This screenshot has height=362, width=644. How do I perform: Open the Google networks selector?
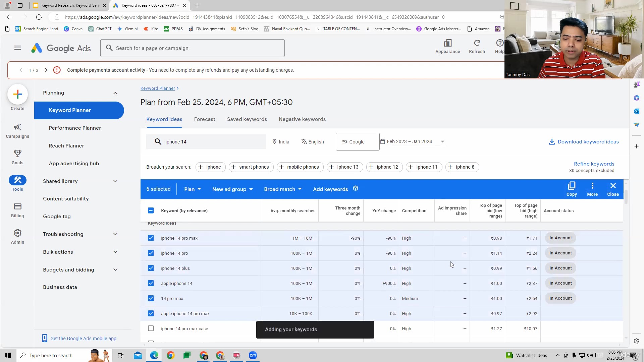click(358, 142)
